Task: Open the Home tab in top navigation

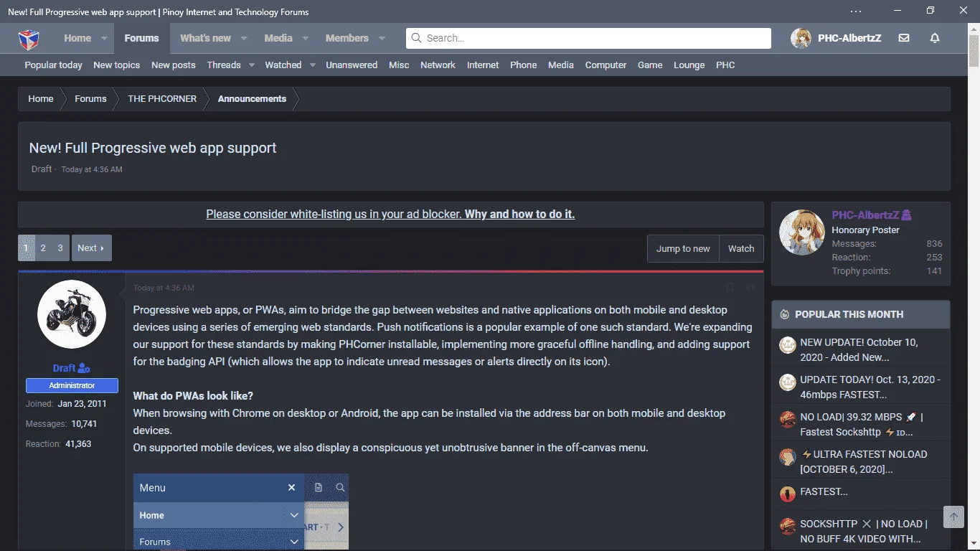Action: [77, 38]
